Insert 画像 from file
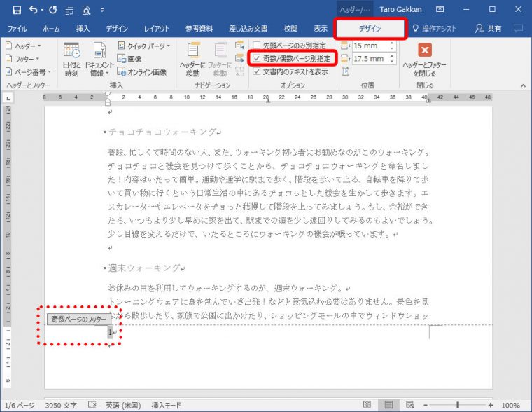This screenshot has height=412, width=532. 129,59
